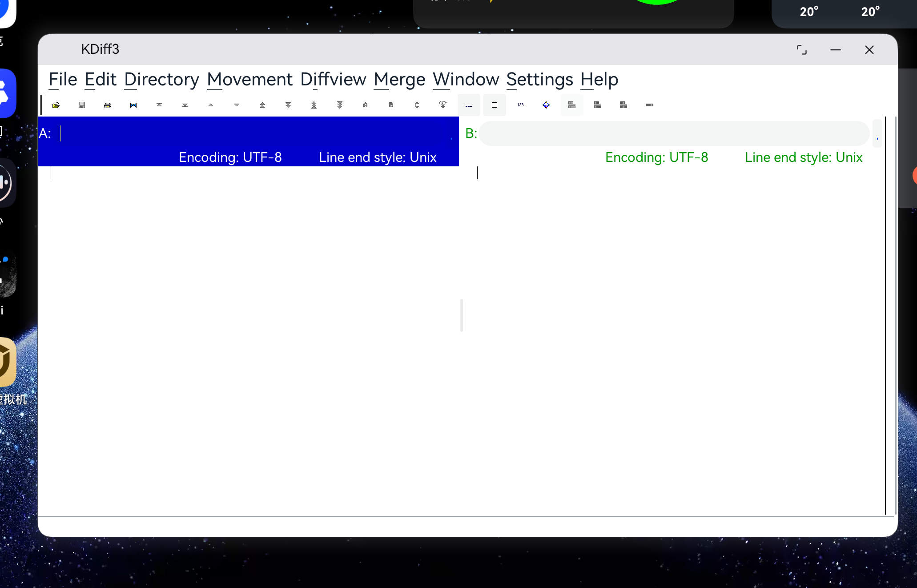Minimize the KDiff3 window
917x588 pixels.
click(x=835, y=50)
